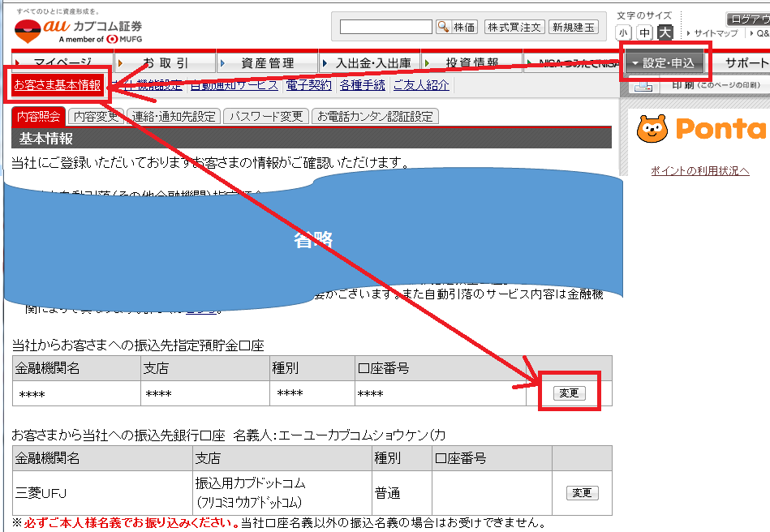Set text size to 大
The image size is (770, 532).
pos(665,32)
